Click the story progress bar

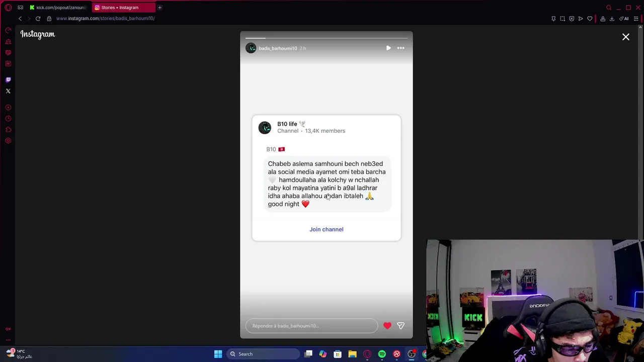[326, 38]
